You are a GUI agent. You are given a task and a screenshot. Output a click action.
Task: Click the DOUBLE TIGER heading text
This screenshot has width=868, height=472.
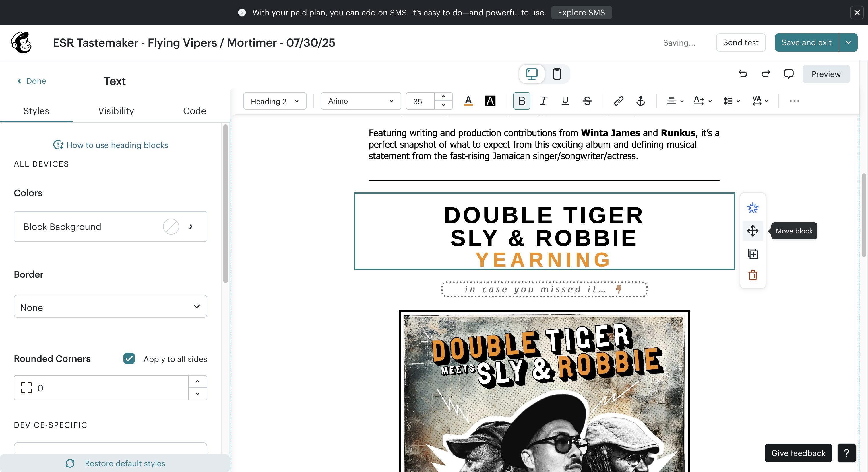click(544, 215)
